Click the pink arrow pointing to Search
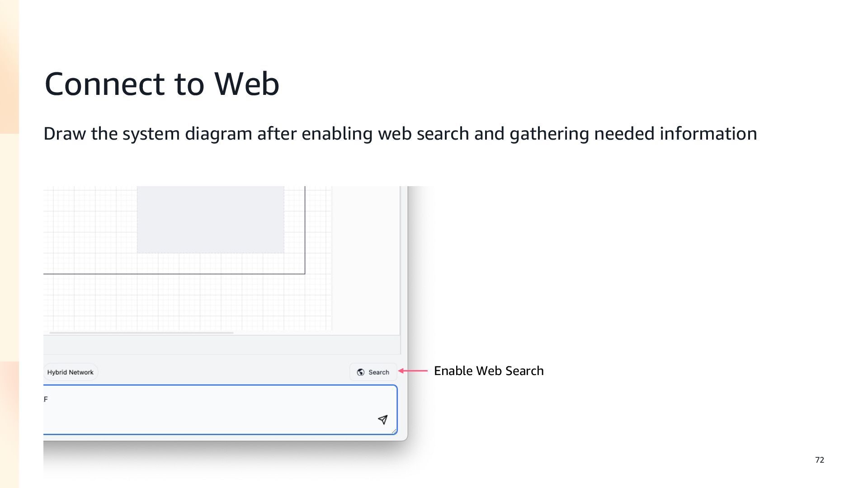 [x=413, y=371]
